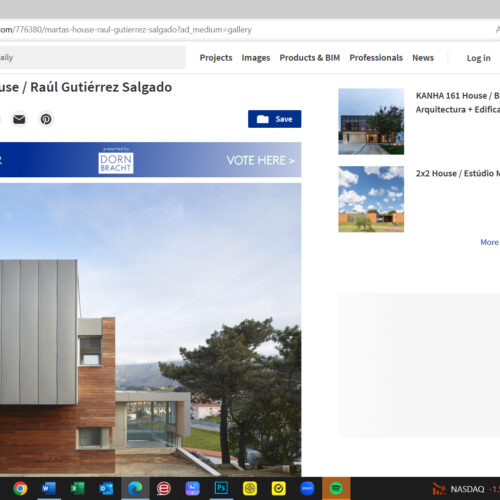The width and height of the screenshot is (500, 500).
Task: Open Zoom from the taskbar
Action: [x=307, y=489]
